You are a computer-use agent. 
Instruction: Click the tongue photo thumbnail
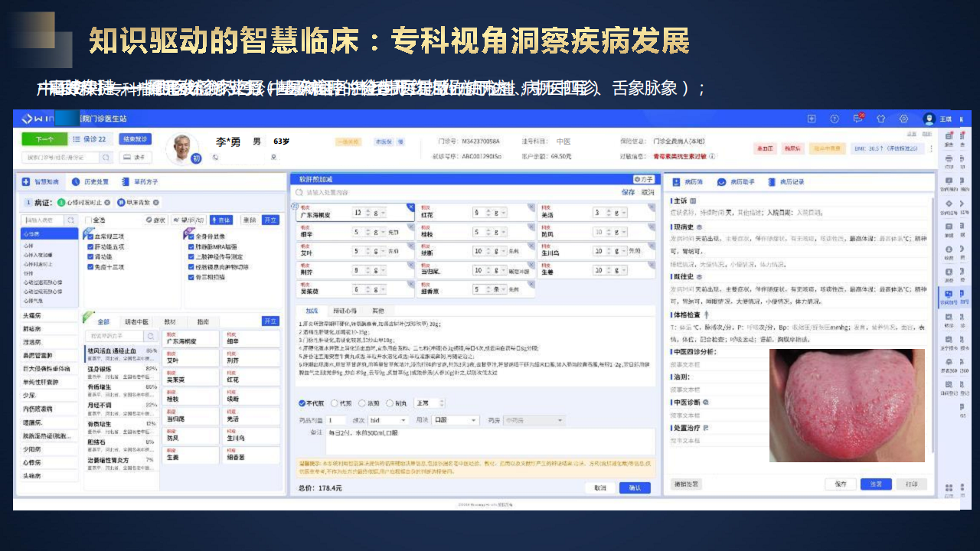[x=846, y=406]
